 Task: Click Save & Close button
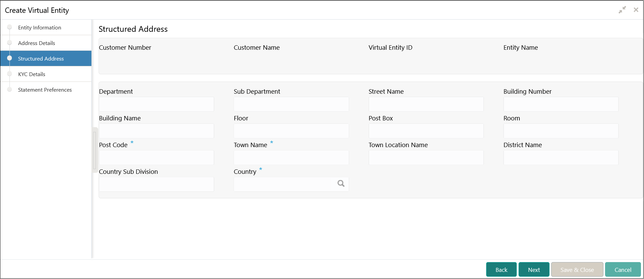577,270
